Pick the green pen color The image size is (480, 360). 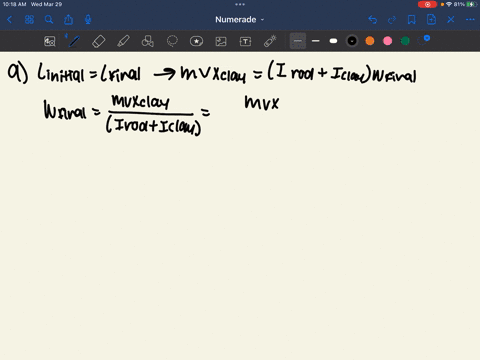(x=405, y=41)
